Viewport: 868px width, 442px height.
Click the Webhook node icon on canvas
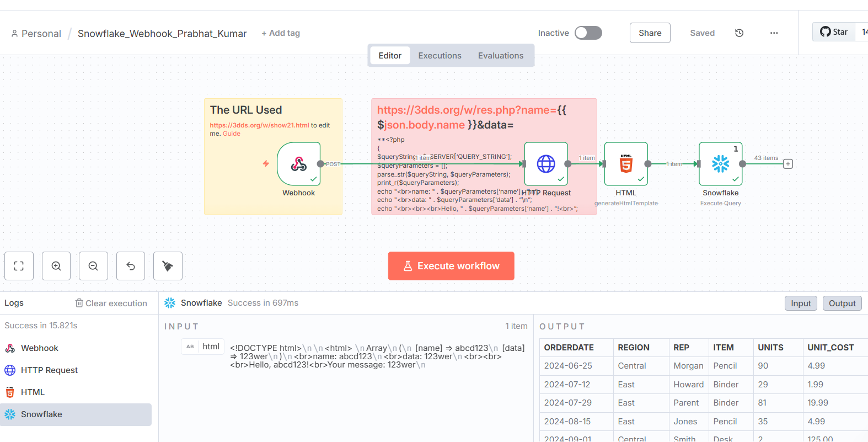coord(298,164)
